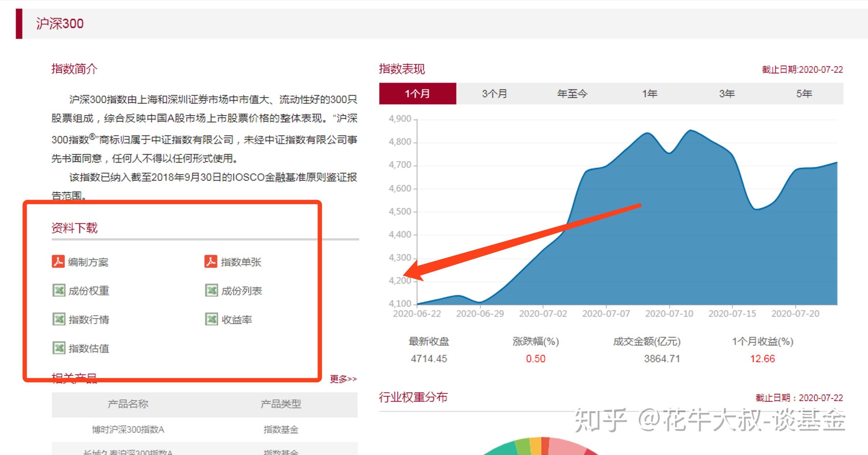Click the 沪深300 page title
868x455 pixels.
pyautogui.click(x=60, y=24)
